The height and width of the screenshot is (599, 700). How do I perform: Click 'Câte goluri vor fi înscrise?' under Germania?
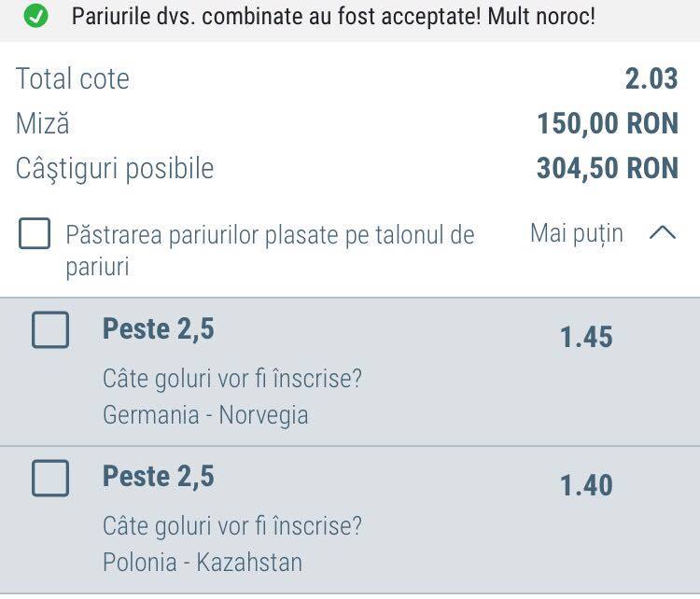pyautogui.click(x=232, y=379)
